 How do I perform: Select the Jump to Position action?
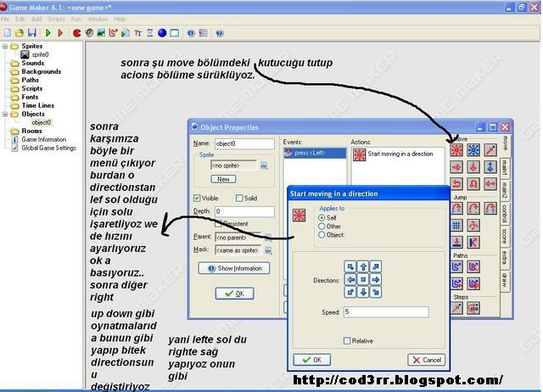456,209
